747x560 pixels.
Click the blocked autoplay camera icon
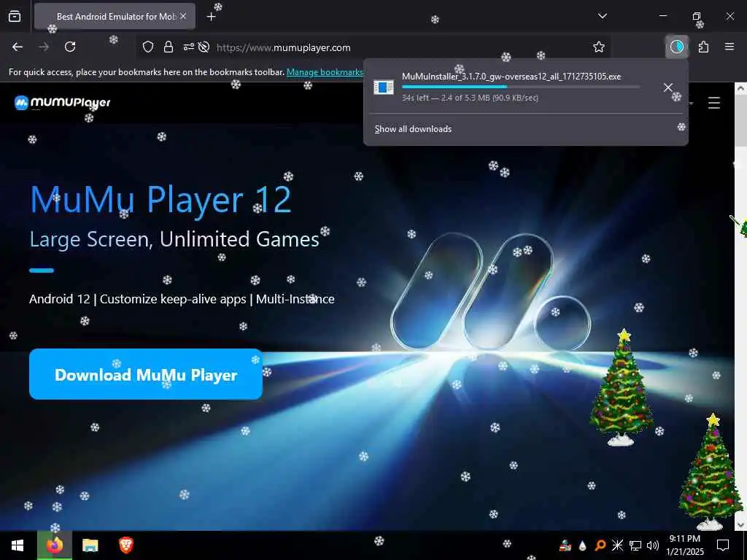pyautogui.click(x=204, y=47)
